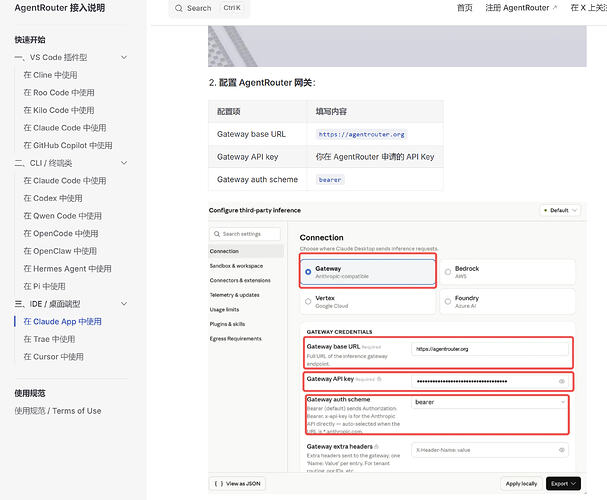The height and width of the screenshot is (500, 607).
Task: Click the Gateway base URL input field
Action: tap(490, 349)
